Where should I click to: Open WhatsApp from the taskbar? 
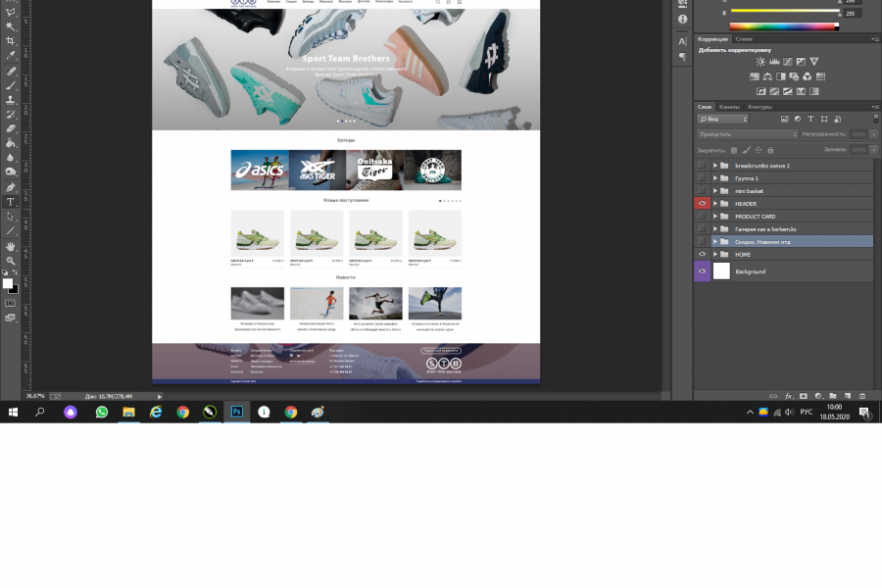tap(102, 412)
